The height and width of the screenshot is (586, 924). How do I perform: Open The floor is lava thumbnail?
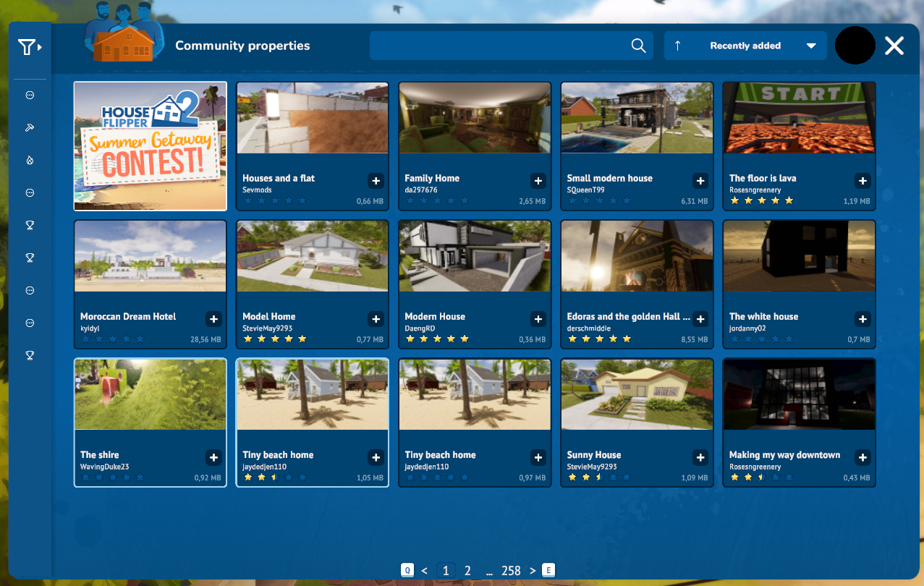(x=799, y=117)
